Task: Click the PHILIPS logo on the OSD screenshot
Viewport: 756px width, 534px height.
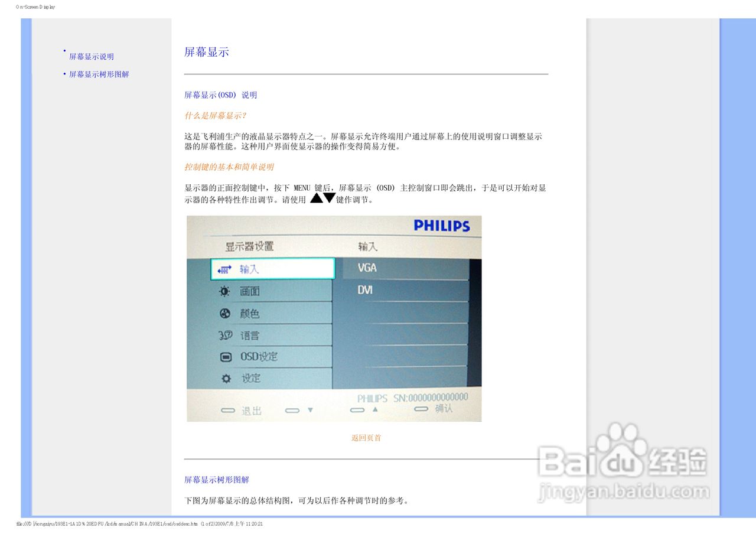Action: coord(442,225)
